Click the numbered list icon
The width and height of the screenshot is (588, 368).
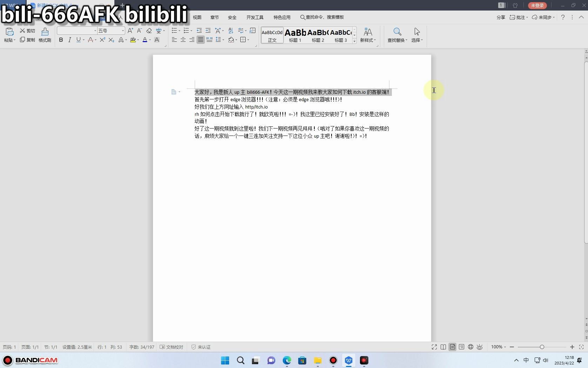tap(186, 31)
